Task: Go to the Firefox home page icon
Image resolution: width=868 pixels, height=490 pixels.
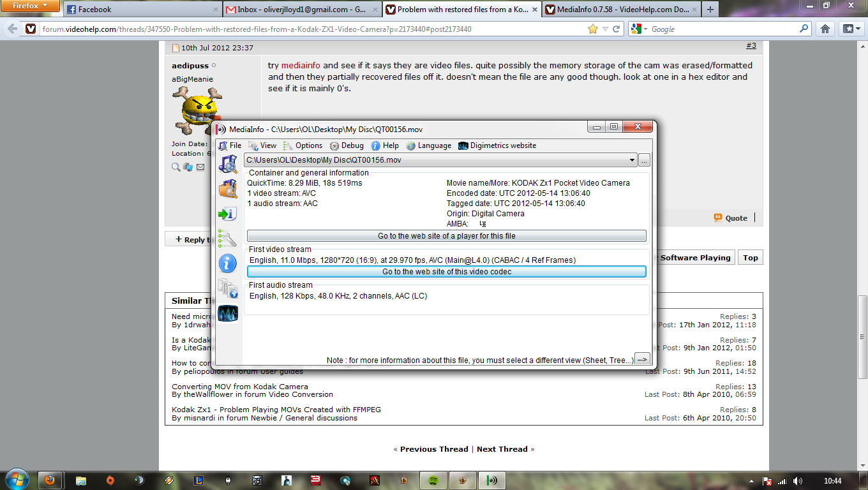Action: (825, 29)
